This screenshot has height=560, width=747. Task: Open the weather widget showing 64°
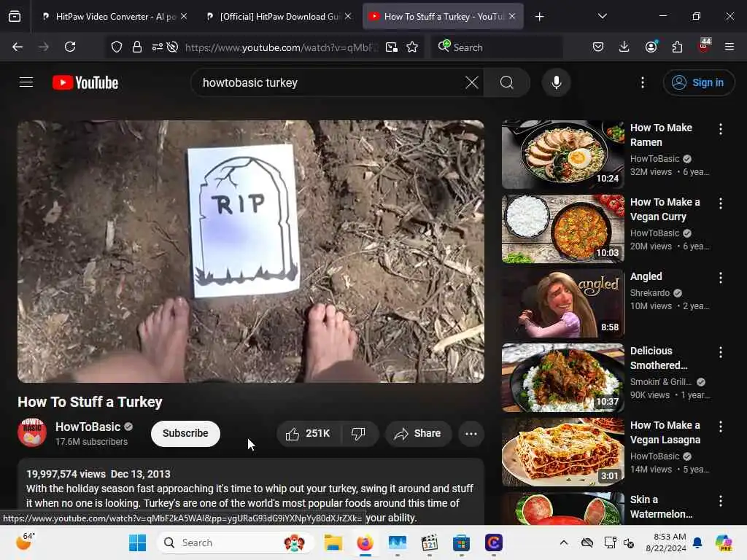click(x=26, y=541)
